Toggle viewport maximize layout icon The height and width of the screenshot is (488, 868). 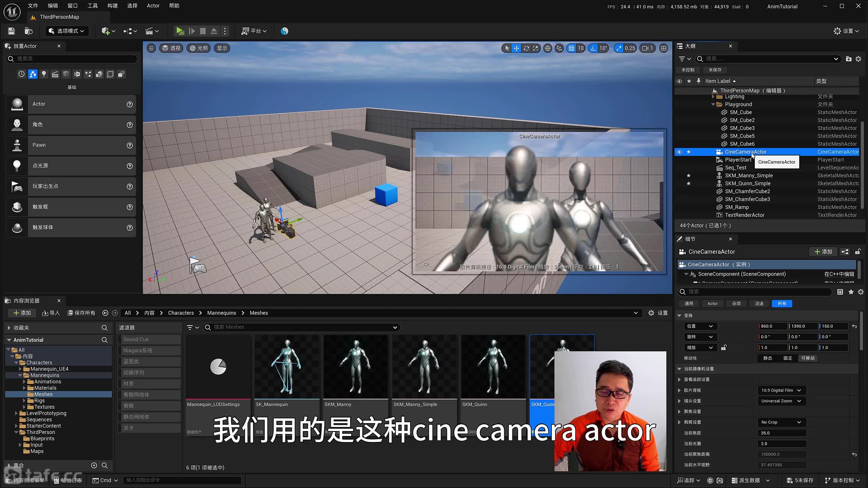664,48
